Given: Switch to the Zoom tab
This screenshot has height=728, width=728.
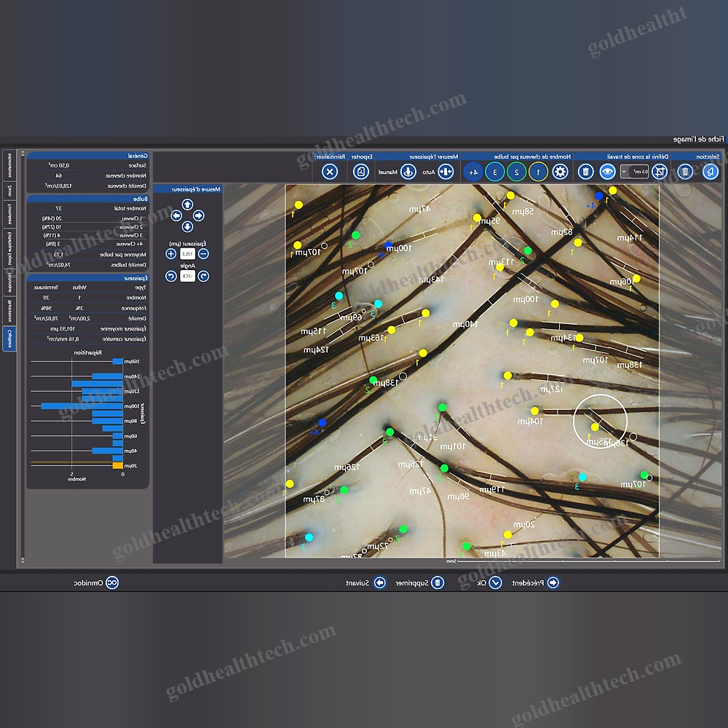Looking at the screenshot, I should (x=9, y=191).
